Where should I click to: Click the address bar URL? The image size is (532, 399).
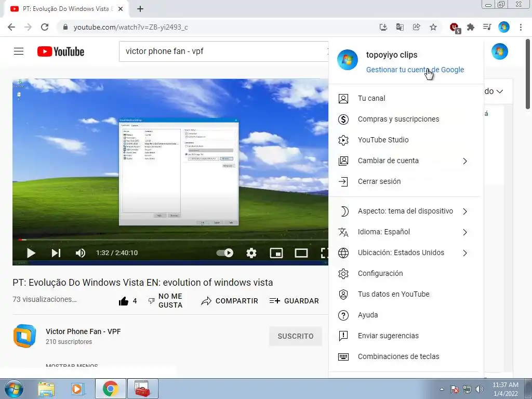coord(130,27)
